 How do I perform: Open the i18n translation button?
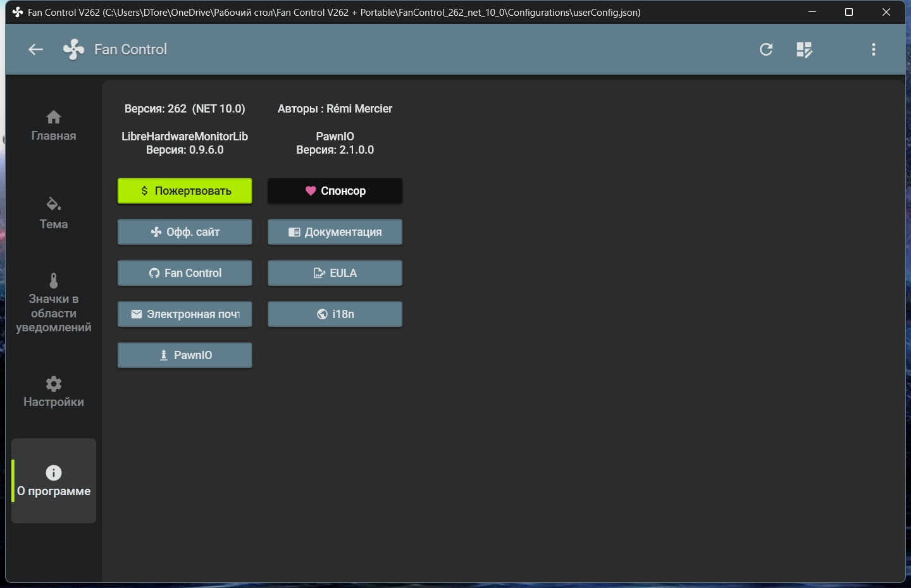[335, 314]
